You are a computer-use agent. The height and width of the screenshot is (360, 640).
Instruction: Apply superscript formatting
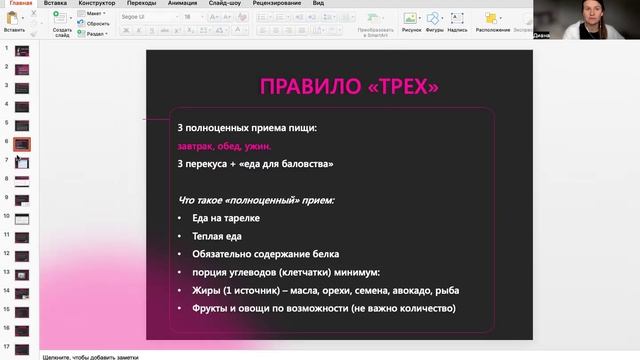[x=177, y=31]
